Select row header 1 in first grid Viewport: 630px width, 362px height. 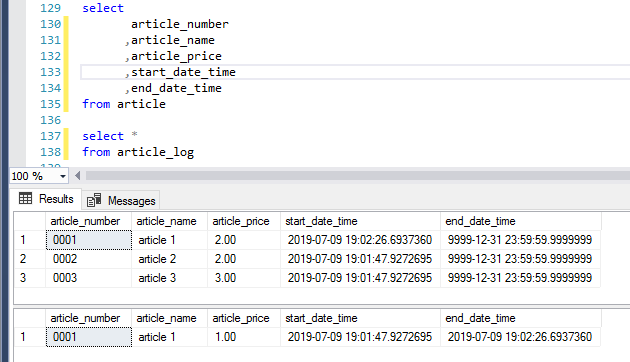[29, 240]
